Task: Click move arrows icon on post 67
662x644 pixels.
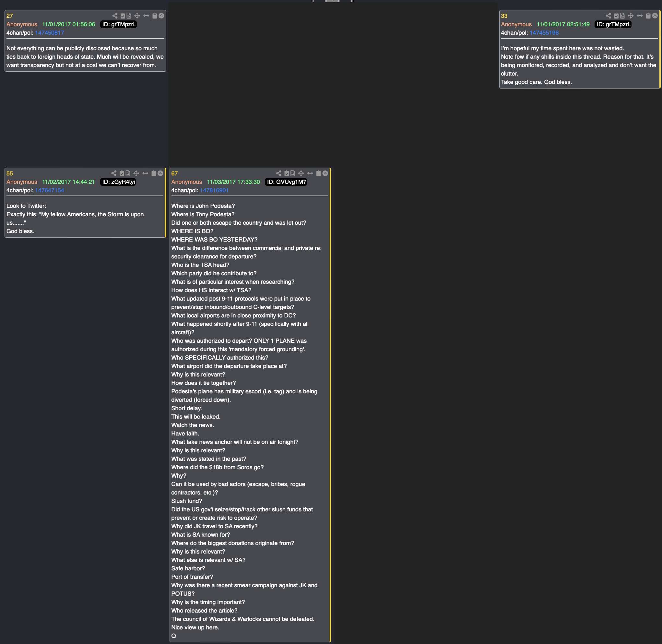Action: pos(301,173)
